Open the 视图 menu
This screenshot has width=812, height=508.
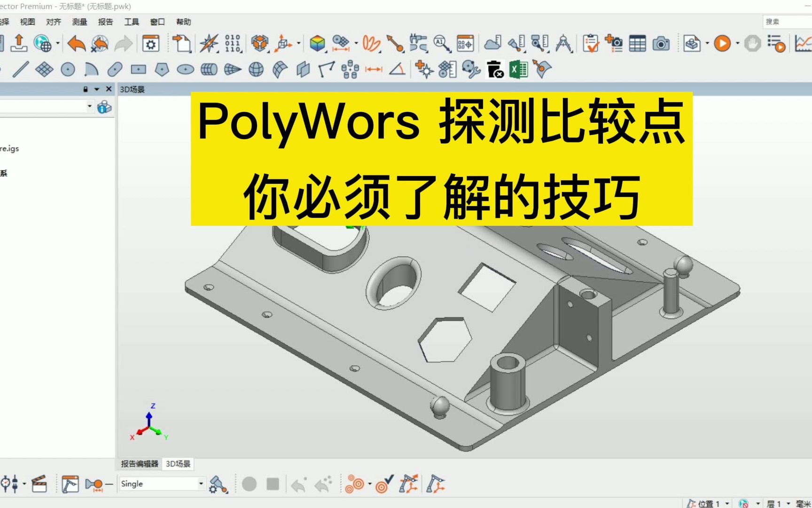point(27,22)
